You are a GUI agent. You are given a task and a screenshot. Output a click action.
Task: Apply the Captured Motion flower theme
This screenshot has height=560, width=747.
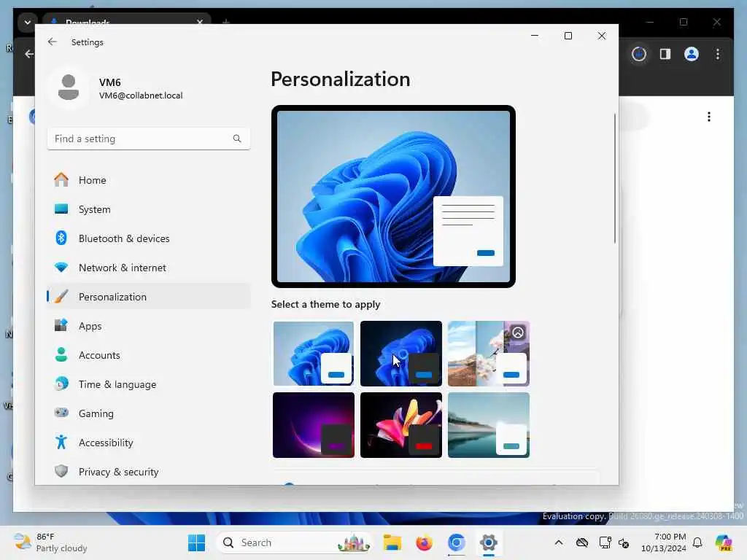point(401,425)
